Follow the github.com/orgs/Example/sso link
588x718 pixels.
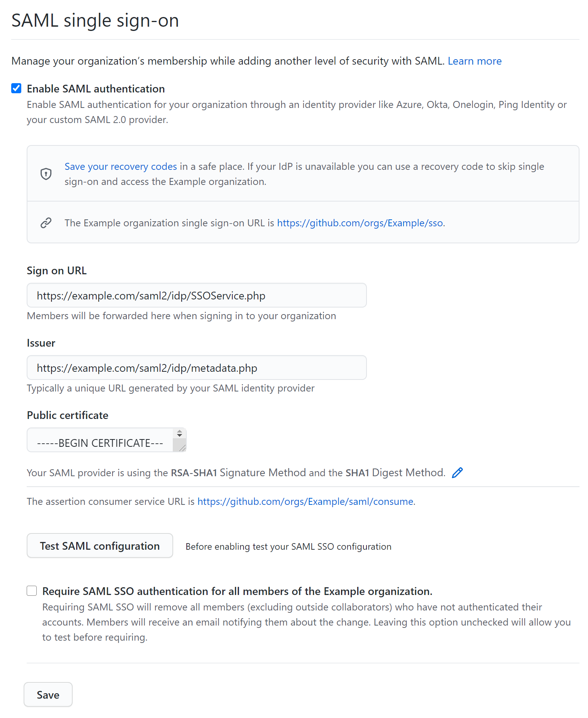[x=360, y=223]
